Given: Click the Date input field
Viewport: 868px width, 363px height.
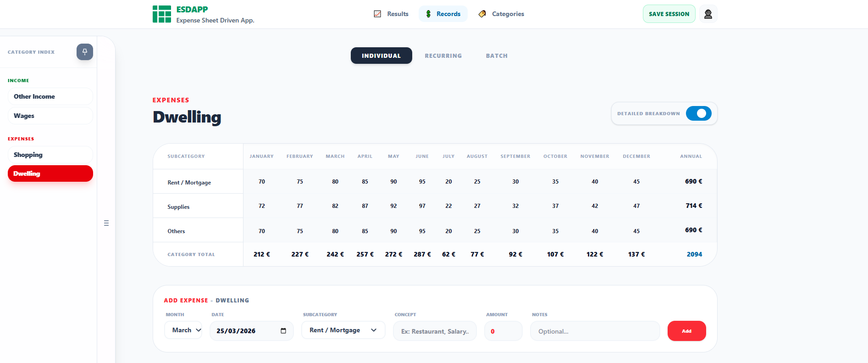Looking at the screenshot, I should [x=251, y=331].
